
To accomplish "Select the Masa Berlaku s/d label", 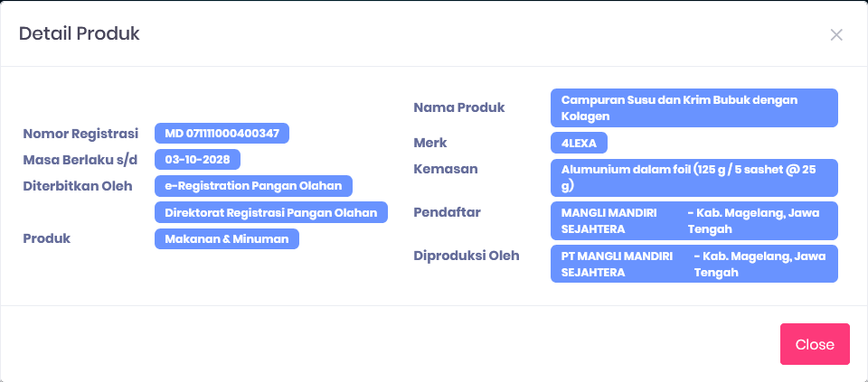I will pyautogui.click(x=80, y=160).
